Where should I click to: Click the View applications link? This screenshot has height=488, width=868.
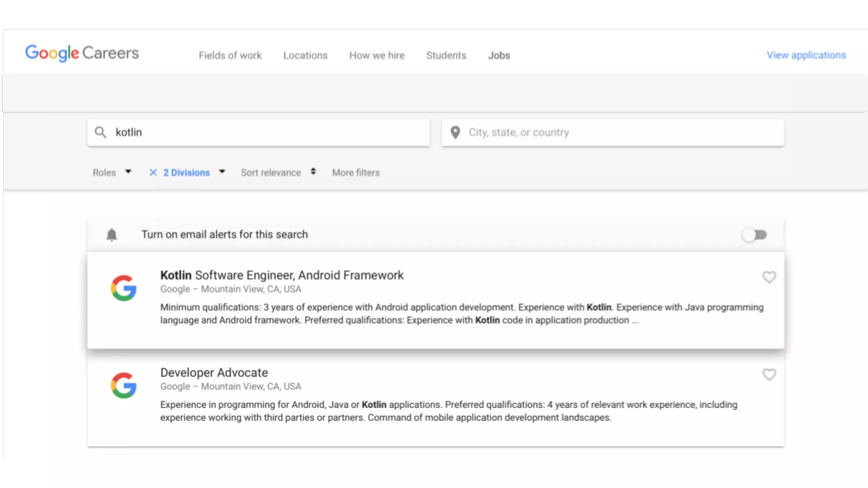(806, 55)
